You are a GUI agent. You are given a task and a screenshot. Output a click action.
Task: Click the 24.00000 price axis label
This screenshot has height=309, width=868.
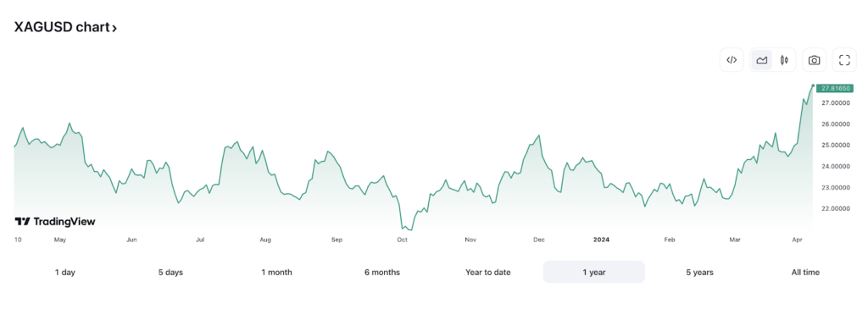pos(837,167)
